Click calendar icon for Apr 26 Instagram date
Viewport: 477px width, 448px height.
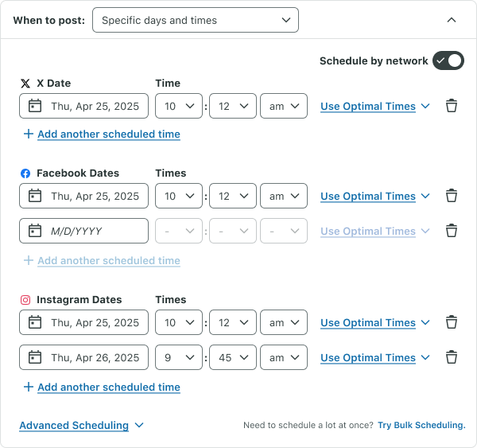pyautogui.click(x=35, y=357)
